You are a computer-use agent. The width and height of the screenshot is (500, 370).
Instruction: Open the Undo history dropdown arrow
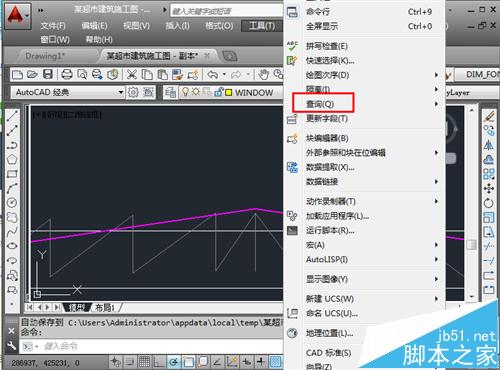pos(224,74)
